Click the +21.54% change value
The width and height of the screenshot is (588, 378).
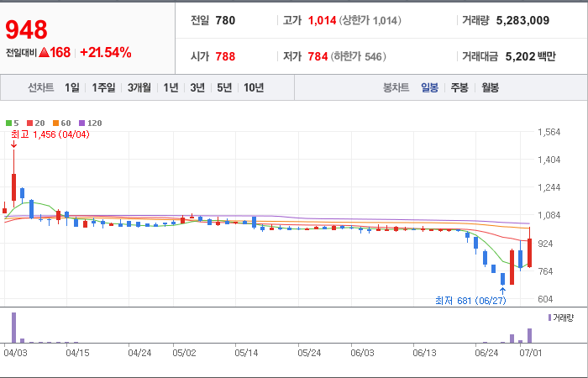[106, 53]
